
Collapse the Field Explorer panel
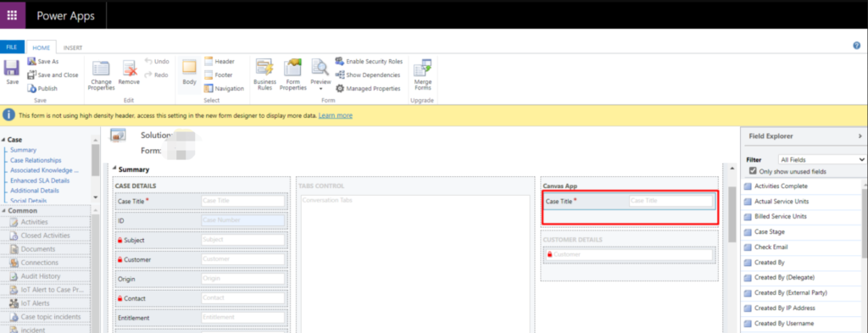860,136
